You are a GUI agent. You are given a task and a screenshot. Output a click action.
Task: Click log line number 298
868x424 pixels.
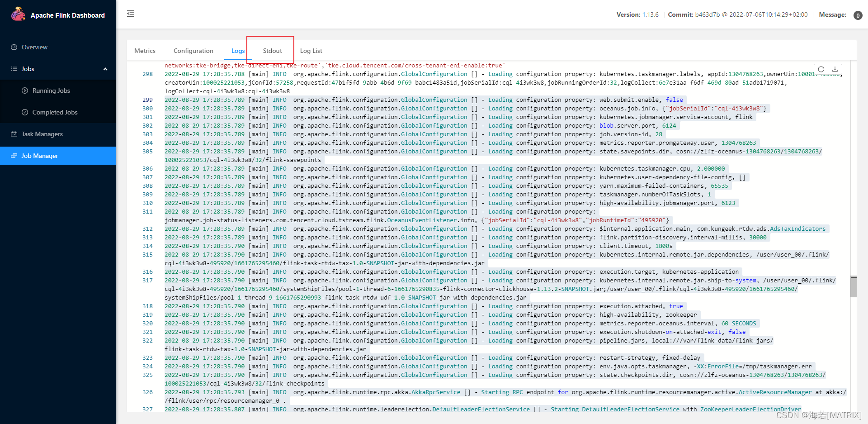click(x=147, y=74)
